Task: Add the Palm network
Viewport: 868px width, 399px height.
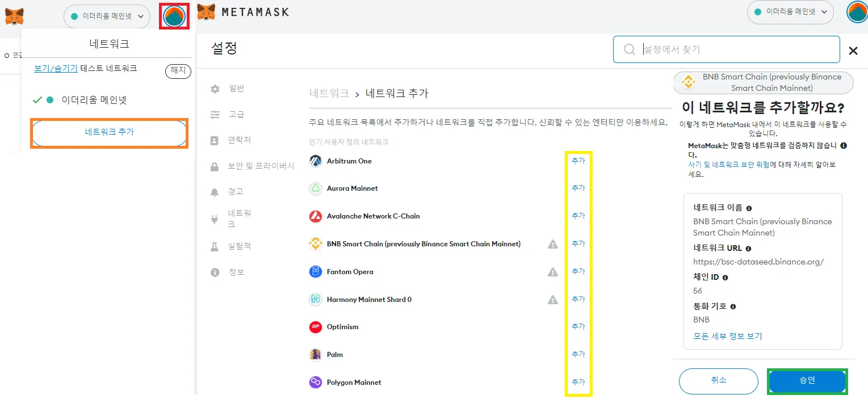Action: (x=578, y=354)
